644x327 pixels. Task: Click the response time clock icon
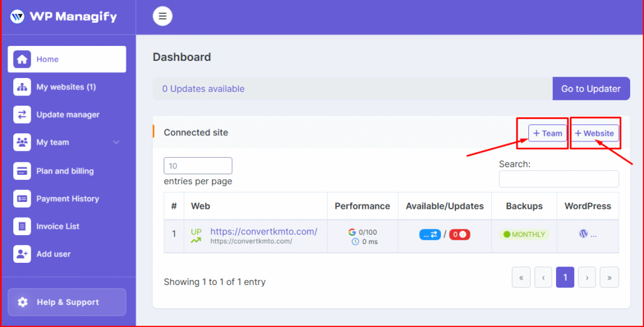[355, 241]
